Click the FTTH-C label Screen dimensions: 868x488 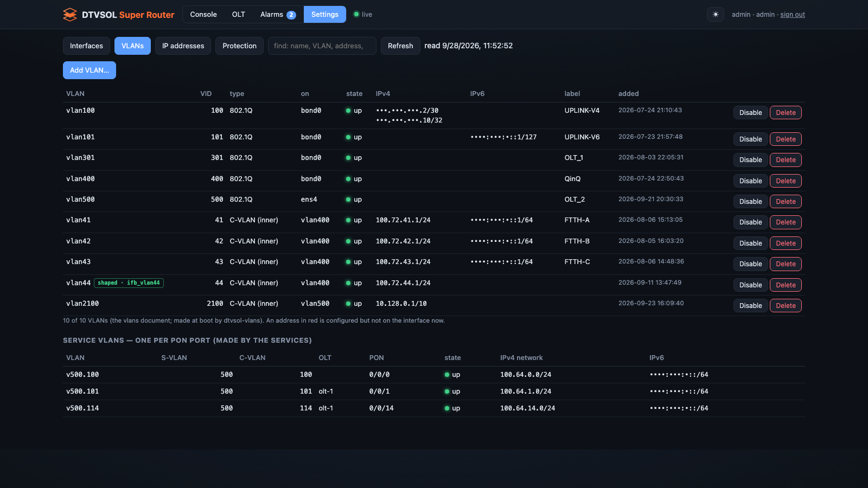point(577,262)
